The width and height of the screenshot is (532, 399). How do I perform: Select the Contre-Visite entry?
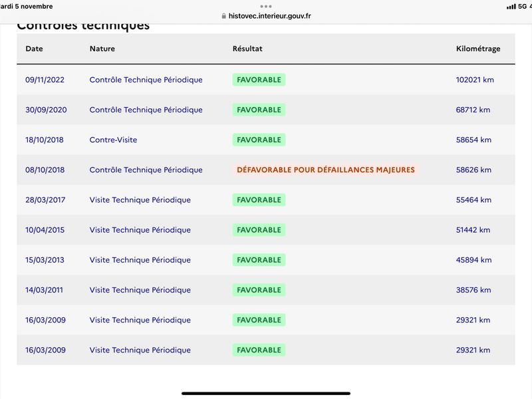coord(113,140)
